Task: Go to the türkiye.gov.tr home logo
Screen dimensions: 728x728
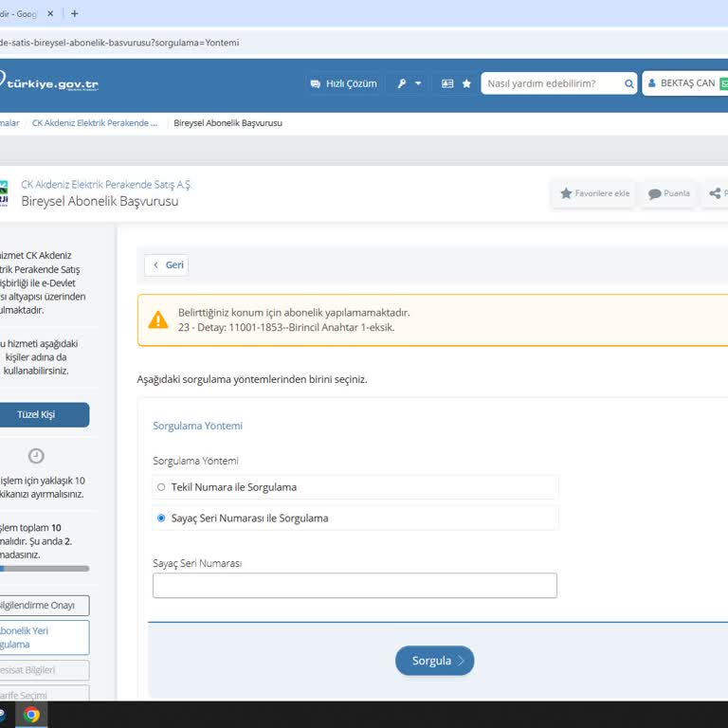Action: [x=48, y=82]
